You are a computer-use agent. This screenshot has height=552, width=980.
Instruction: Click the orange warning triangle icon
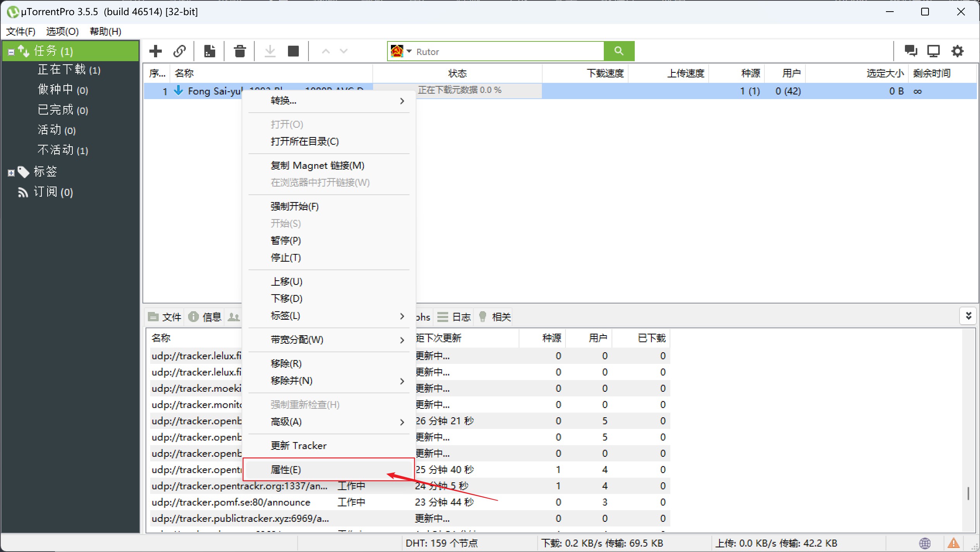click(x=954, y=543)
